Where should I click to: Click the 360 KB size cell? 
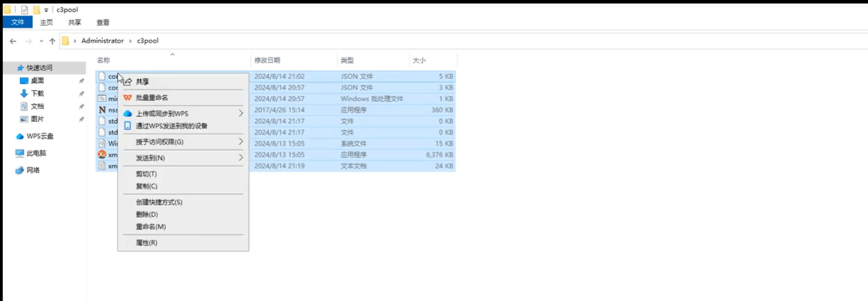click(x=442, y=110)
